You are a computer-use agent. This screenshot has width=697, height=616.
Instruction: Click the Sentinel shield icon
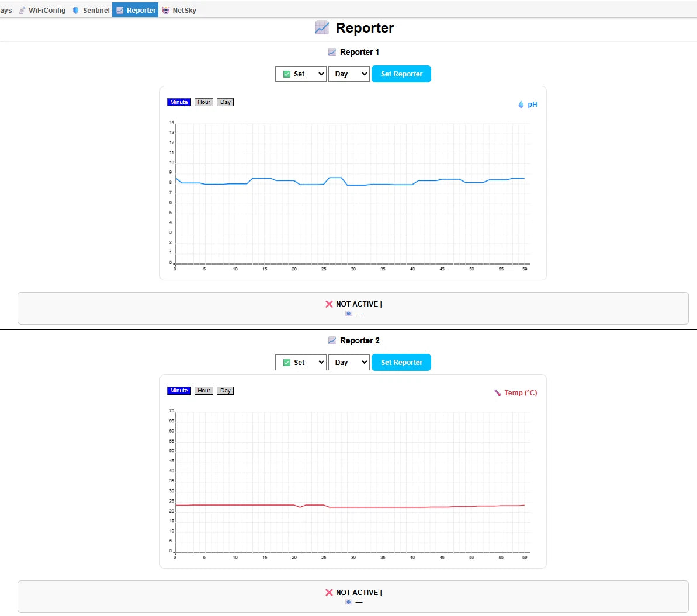click(x=75, y=10)
